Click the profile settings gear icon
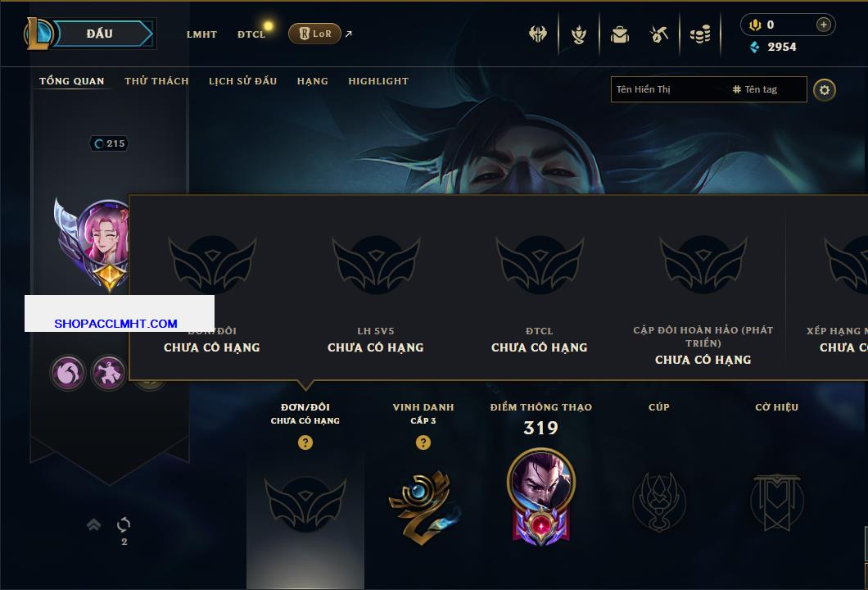Image resolution: width=868 pixels, height=590 pixels. click(x=825, y=90)
